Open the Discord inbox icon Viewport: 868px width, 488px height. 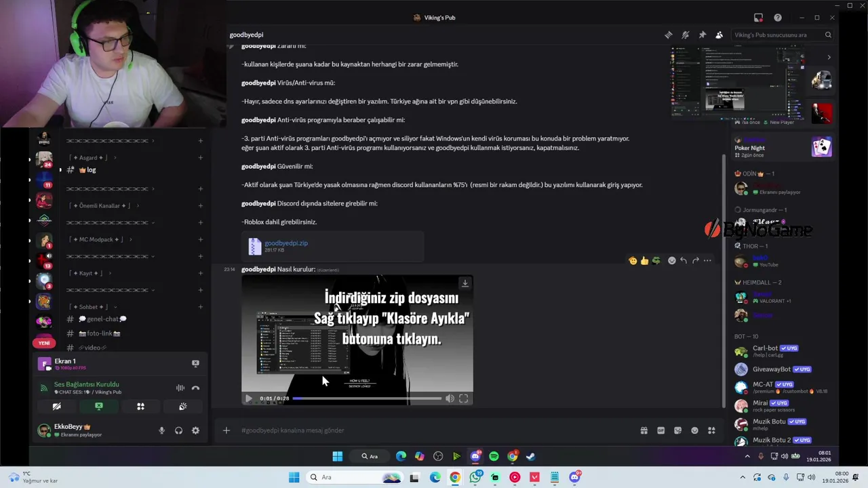[758, 18]
